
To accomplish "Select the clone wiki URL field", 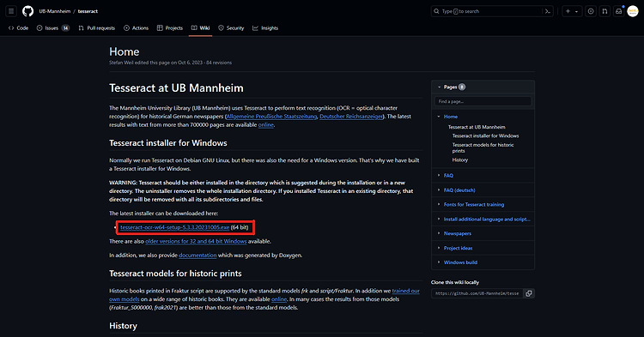I will click(x=477, y=293).
